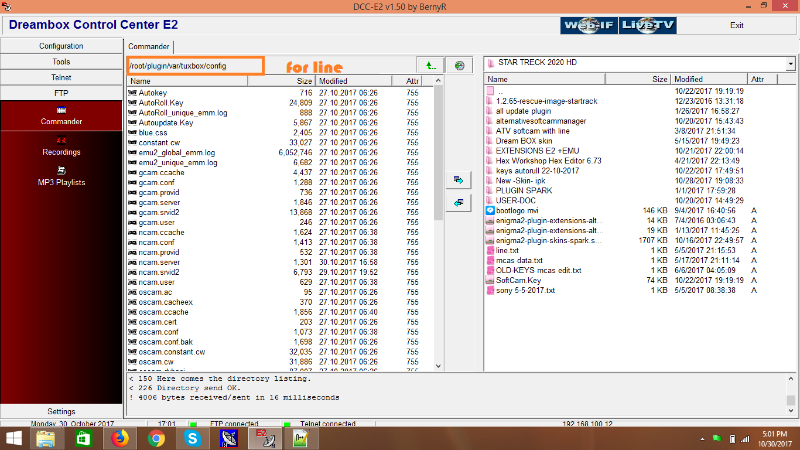Open the Settings section
This screenshot has height=450, width=800.
click(x=61, y=411)
